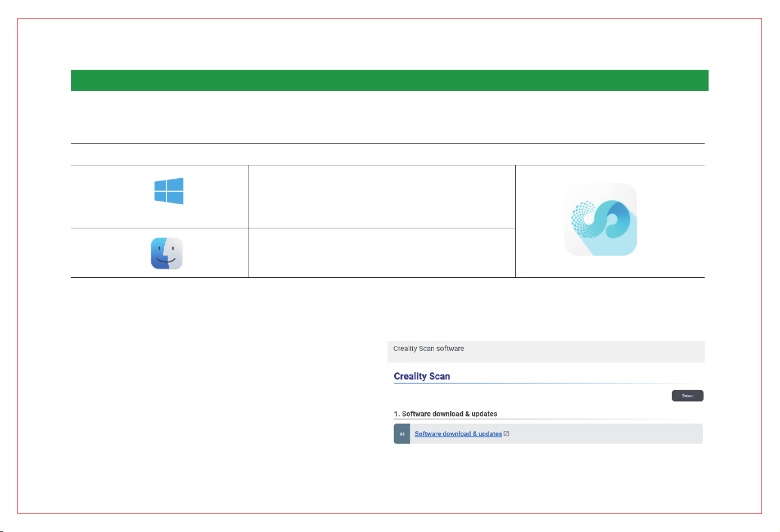The width and height of the screenshot is (780, 532).
Task: Click empty cell beside the Windows logo
Action: click(382, 196)
